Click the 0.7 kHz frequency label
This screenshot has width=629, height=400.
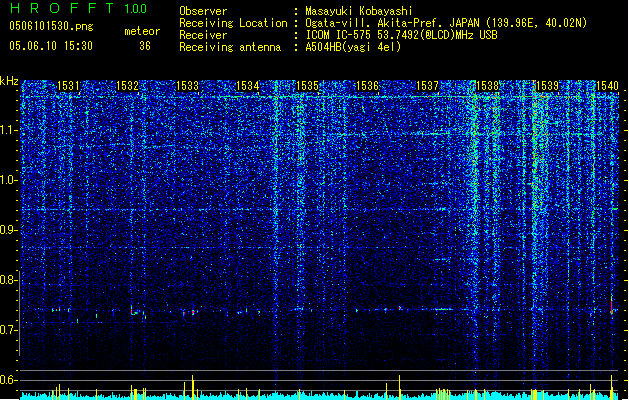tap(8, 330)
